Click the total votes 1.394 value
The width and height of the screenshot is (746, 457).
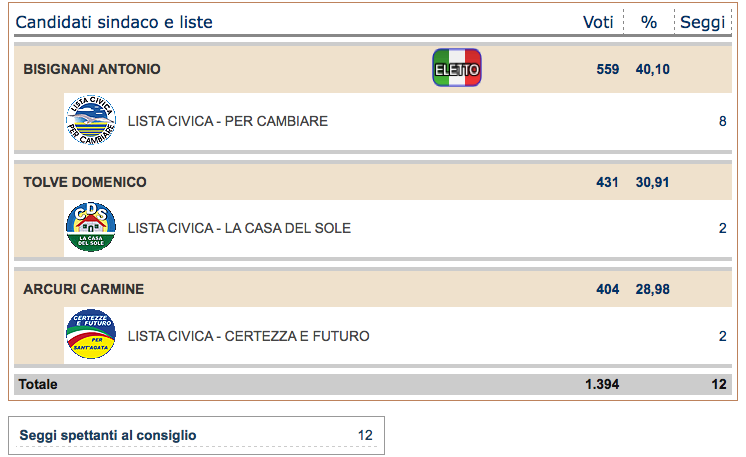tap(602, 384)
